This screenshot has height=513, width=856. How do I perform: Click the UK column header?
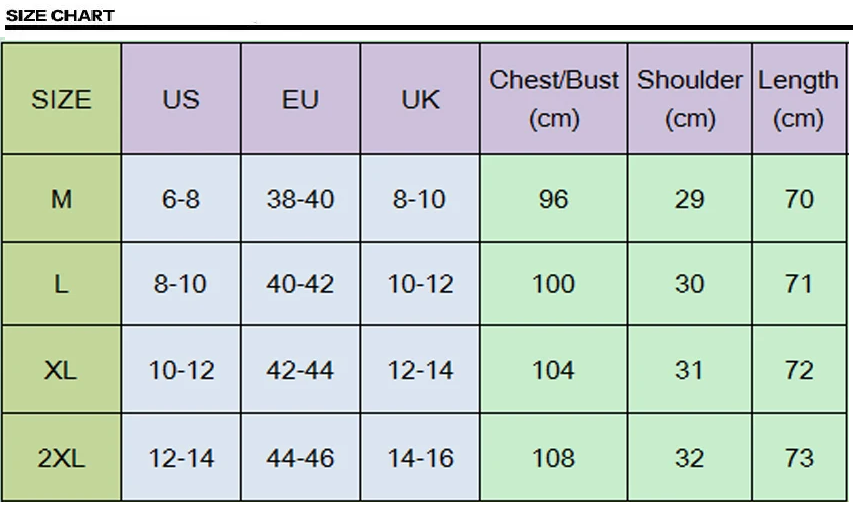pos(420,99)
